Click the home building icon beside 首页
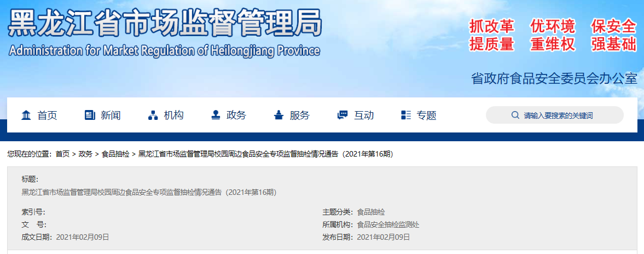The image size is (644, 254). pyautogui.click(x=26, y=115)
